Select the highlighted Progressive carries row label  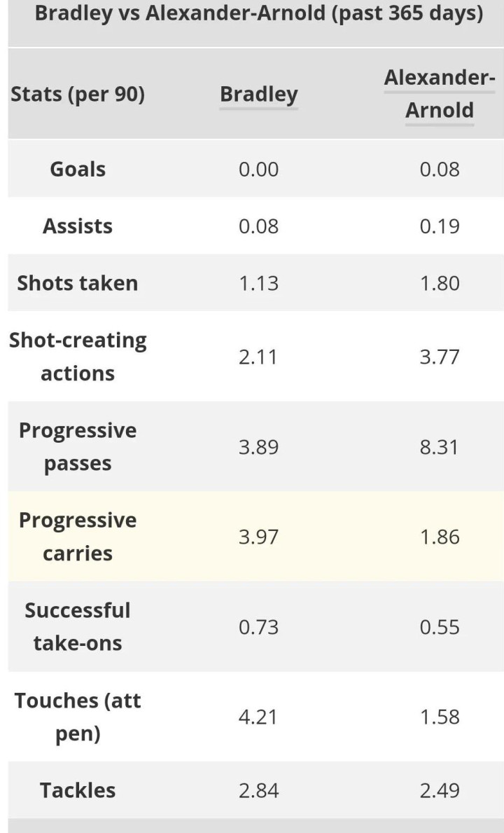coord(78,537)
